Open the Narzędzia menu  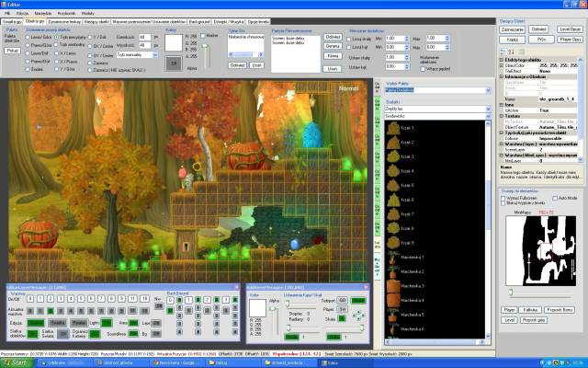coord(43,13)
